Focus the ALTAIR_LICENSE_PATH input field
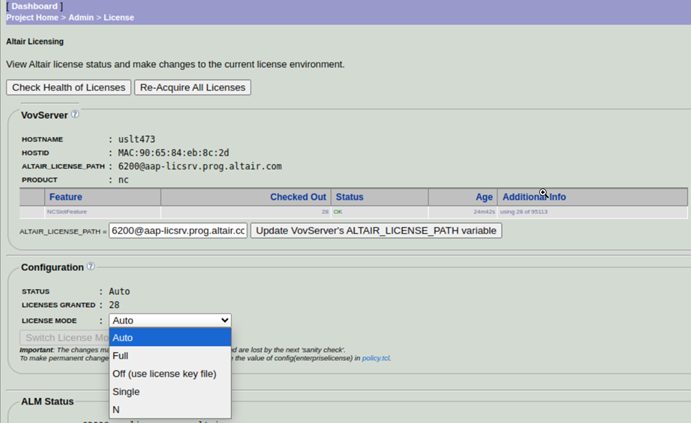The height and width of the screenshot is (423, 691). tap(178, 230)
